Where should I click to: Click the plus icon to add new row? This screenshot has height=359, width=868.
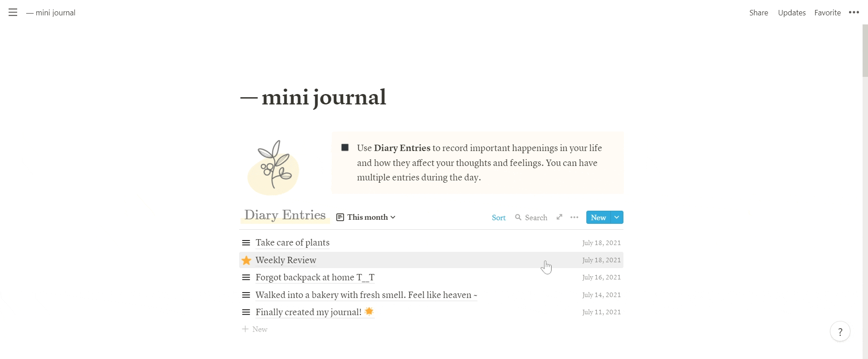(245, 329)
